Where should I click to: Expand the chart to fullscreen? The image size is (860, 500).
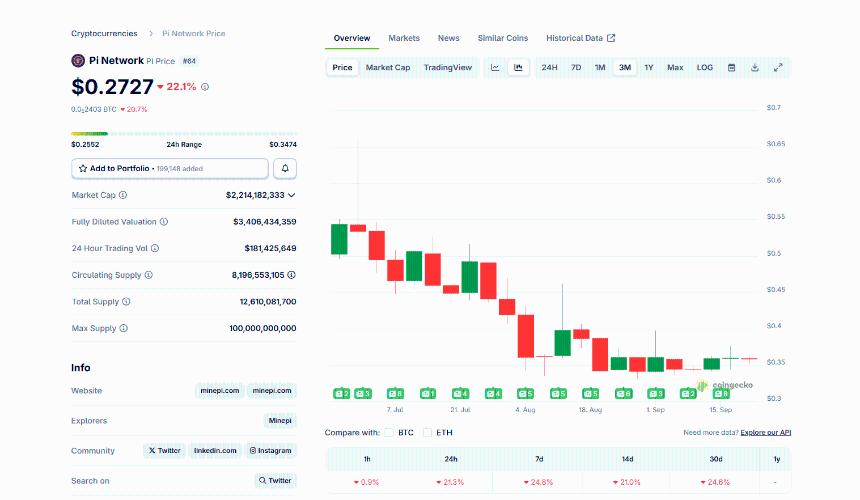click(778, 67)
